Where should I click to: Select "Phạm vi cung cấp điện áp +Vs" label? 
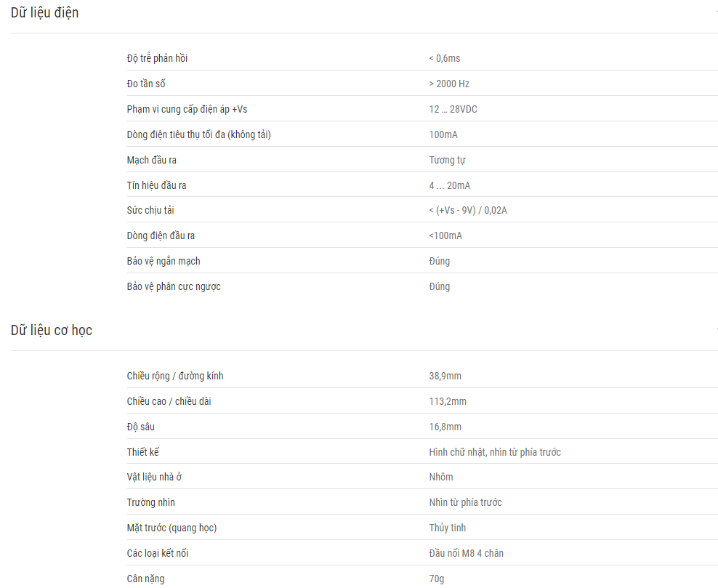(187, 109)
